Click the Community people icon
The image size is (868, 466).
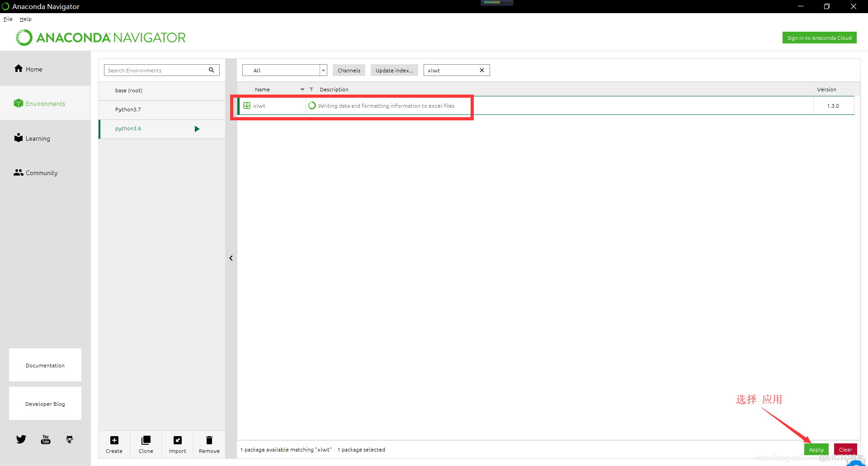click(19, 172)
